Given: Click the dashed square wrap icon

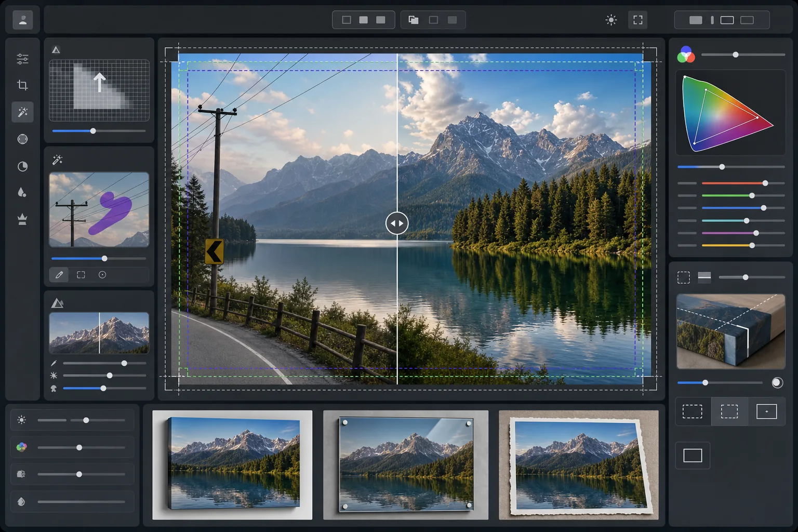Looking at the screenshot, I should tap(684, 277).
